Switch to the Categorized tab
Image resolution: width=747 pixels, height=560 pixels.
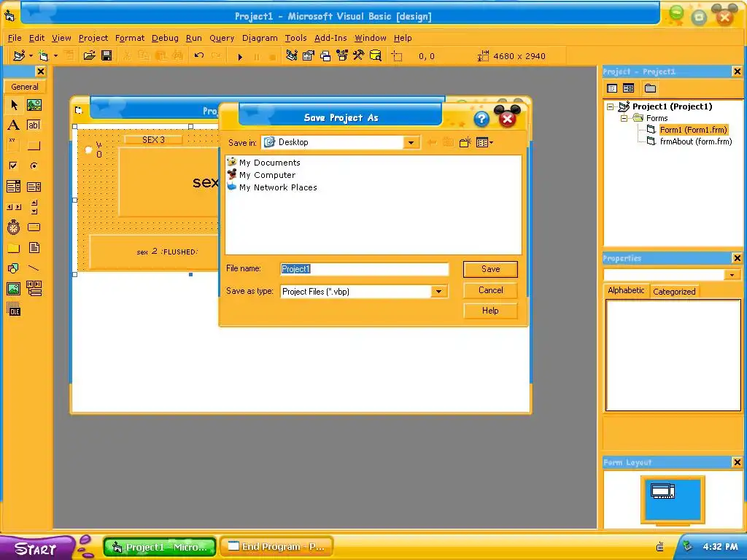pyautogui.click(x=674, y=292)
